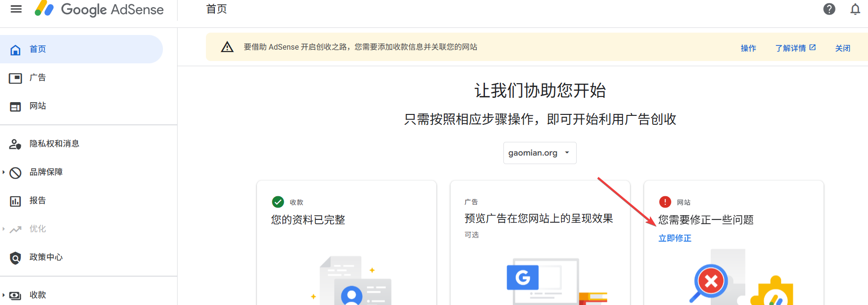Click the red error icon on 网站 card

click(665, 202)
